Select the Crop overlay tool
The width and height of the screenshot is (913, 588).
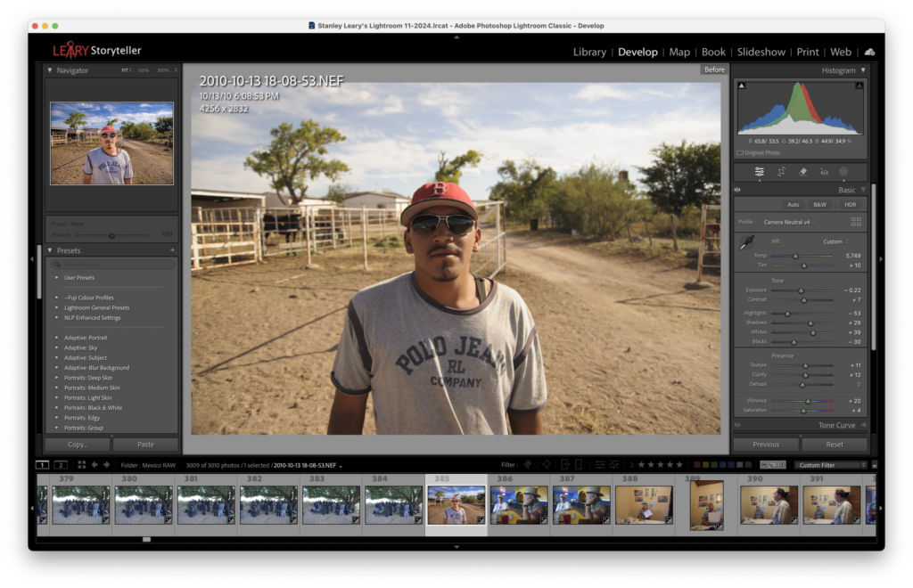781,172
